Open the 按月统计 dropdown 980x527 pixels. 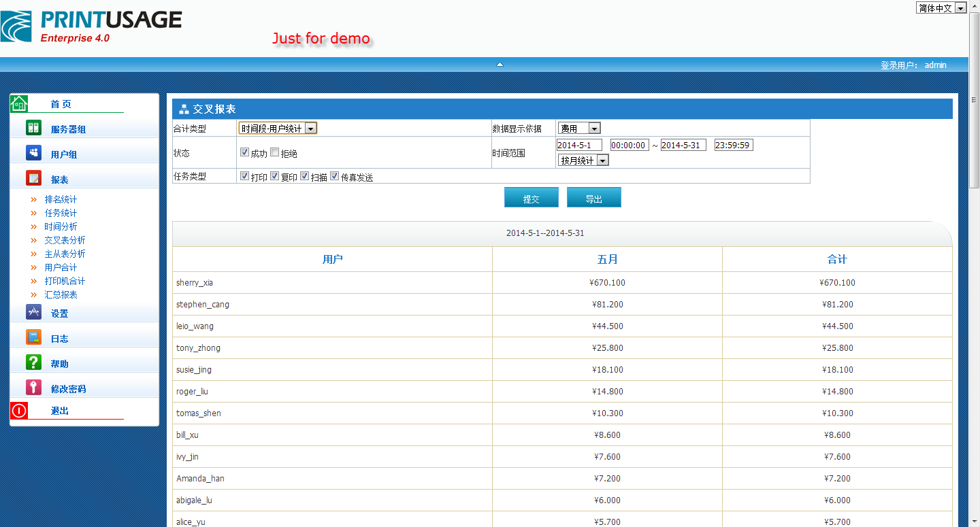[x=583, y=160]
